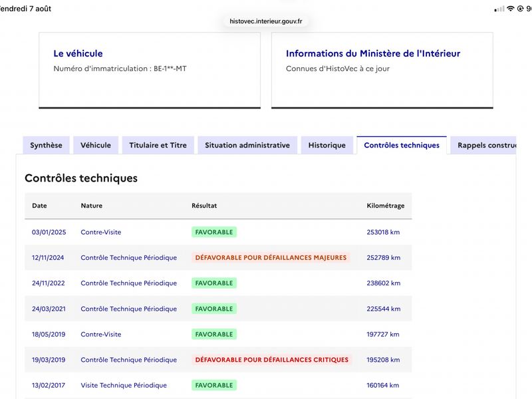The image size is (532, 399).
Task: Click the 160164 km mileage value
Action: [383, 385]
